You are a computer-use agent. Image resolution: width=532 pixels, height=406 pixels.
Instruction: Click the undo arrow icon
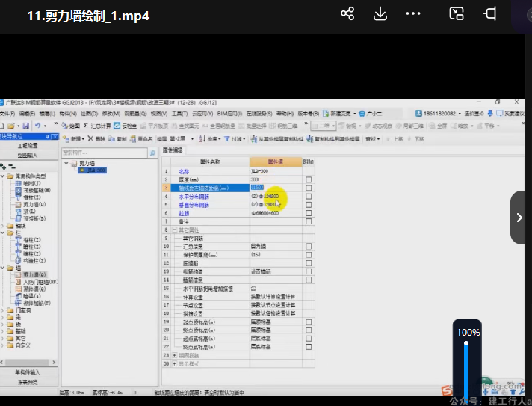[37, 126]
